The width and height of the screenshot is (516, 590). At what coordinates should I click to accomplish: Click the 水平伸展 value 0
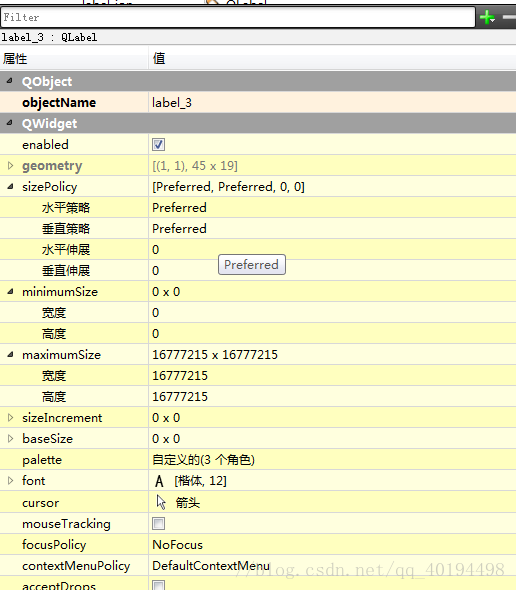[155, 250]
